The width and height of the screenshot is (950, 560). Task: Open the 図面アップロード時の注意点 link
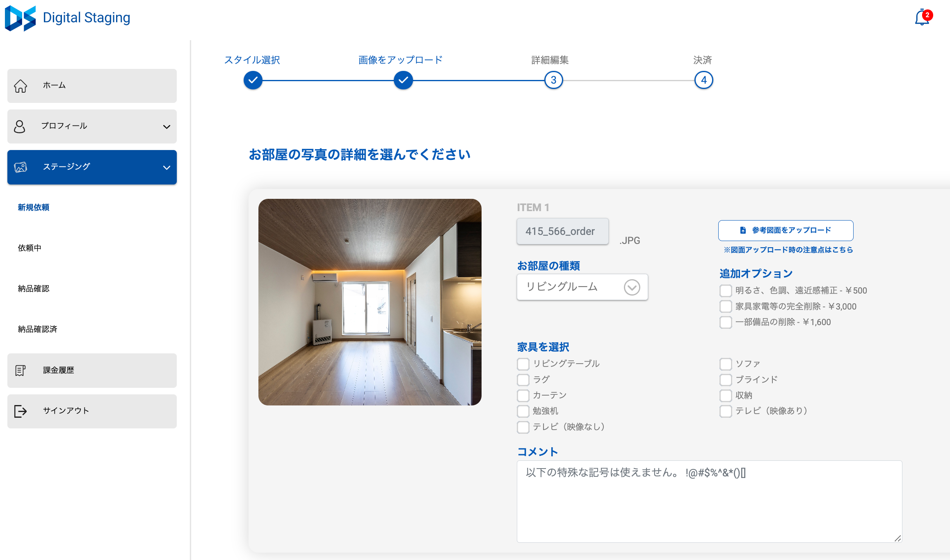pyautogui.click(x=788, y=250)
